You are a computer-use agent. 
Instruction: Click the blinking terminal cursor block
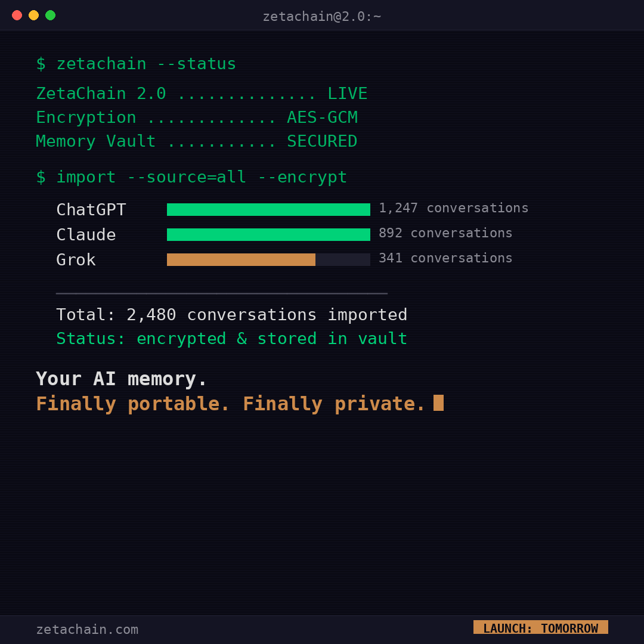coord(439,402)
